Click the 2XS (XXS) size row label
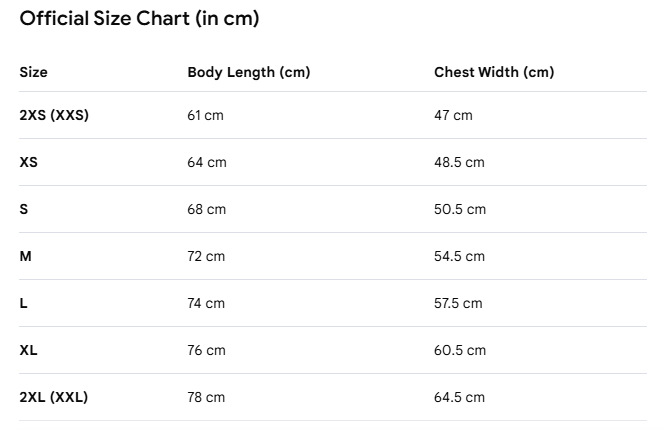This screenshot has height=430, width=665. pyautogui.click(x=54, y=115)
